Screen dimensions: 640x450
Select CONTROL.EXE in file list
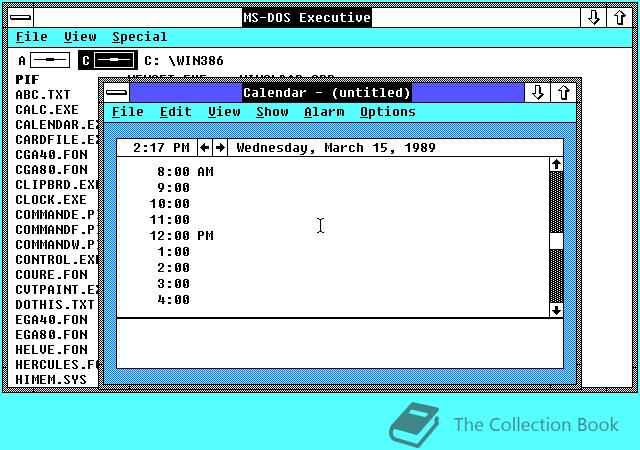pyautogui.click(x=57, y=260)
